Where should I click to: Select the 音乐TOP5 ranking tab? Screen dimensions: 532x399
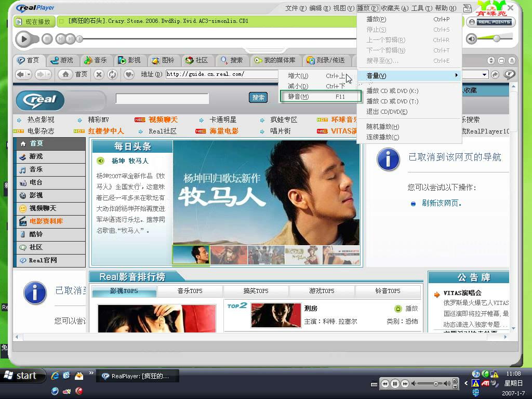tap(190, 291)
